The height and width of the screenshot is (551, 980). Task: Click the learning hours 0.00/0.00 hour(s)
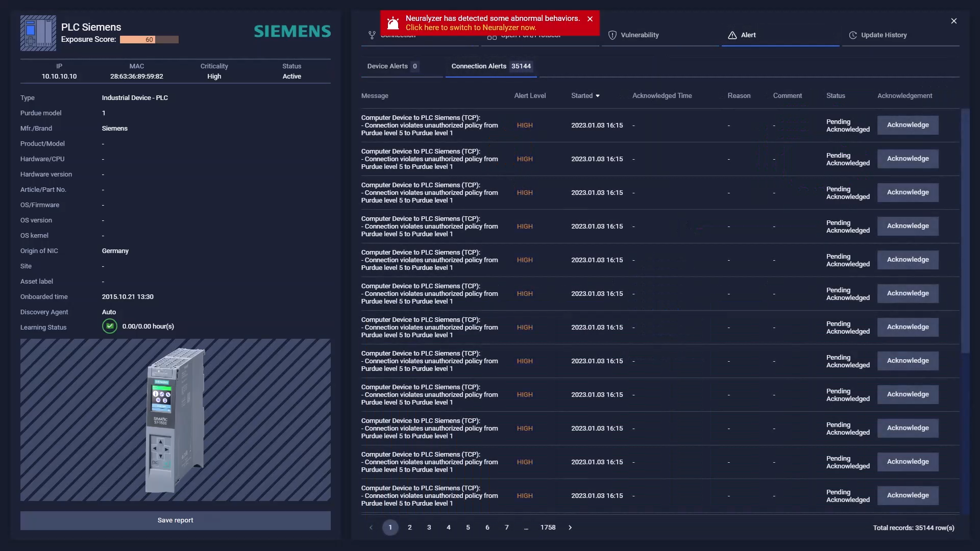[x=148, y=327]
